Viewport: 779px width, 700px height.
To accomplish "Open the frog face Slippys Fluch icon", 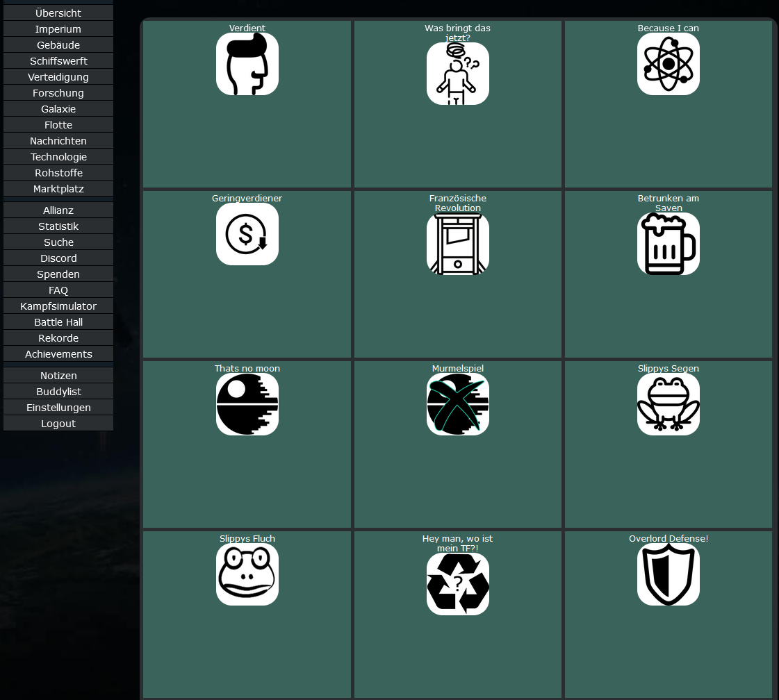I will pos(247,574).
